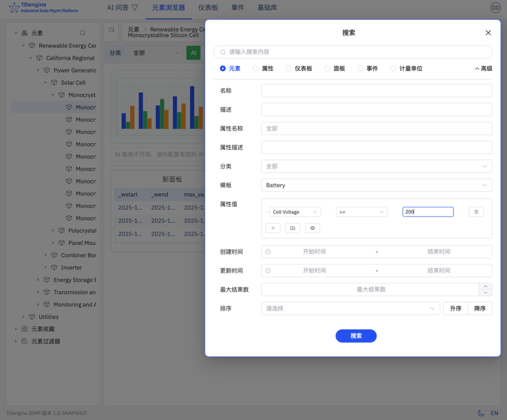Image resolution: width=507 pixels, height=420 pixels.
Task: Click the search icon beside 元素 tree root
Action: [x=83, y=33]
